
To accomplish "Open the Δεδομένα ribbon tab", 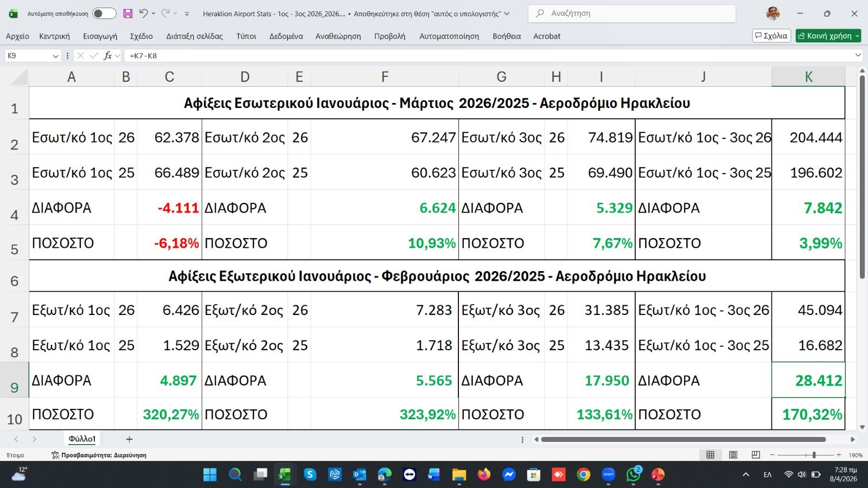I will pyautogui.click(x=286, y=36).
